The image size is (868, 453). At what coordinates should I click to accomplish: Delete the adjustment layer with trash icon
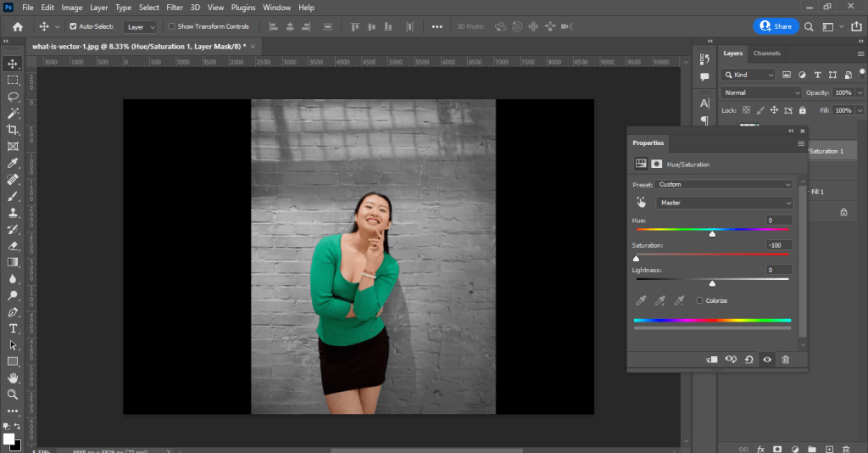point(786,360)
